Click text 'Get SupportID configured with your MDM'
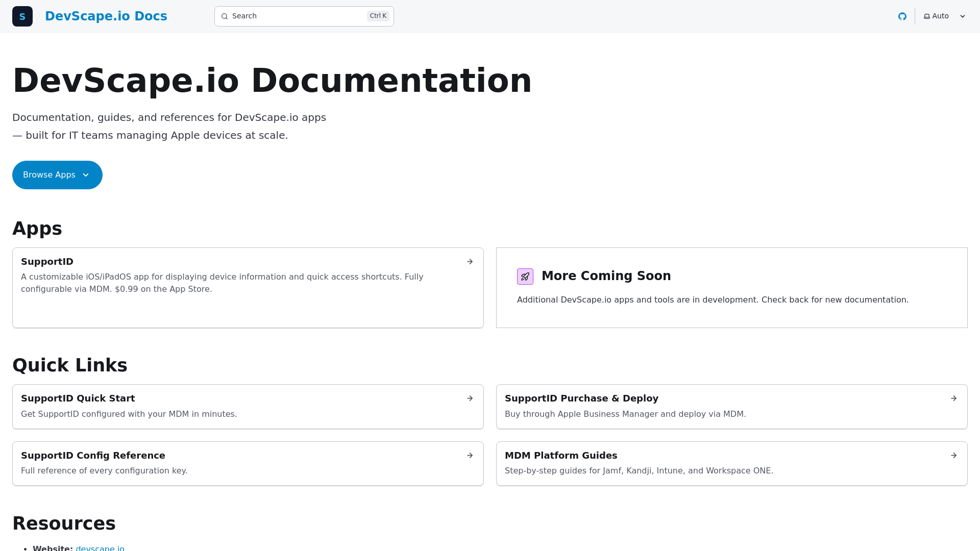 pyautogui.click(x=105, y=414)
